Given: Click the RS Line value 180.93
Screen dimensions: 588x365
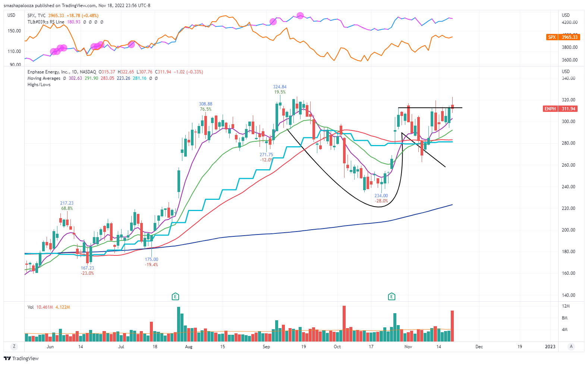Looking at the screenshot, I should pos(74,22).
